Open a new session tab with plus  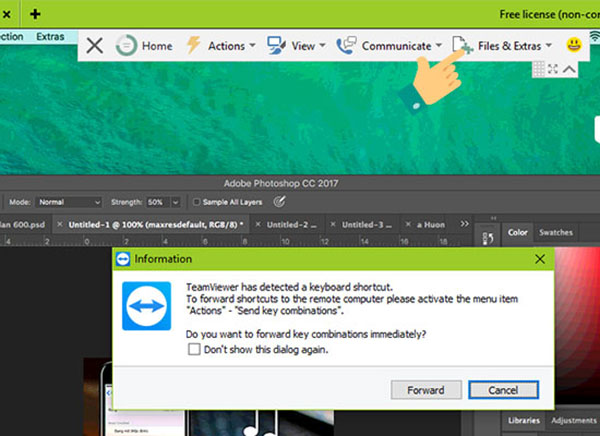coord(35,14)
